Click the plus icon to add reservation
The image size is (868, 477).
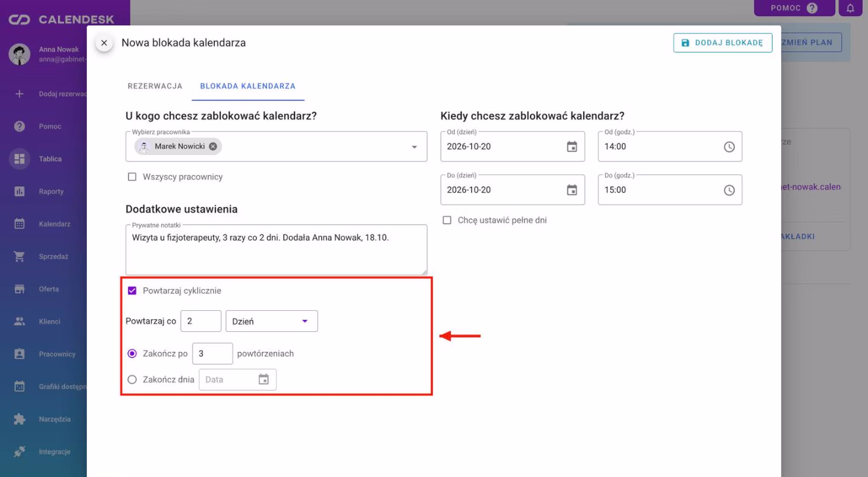[x=19, y=93]
